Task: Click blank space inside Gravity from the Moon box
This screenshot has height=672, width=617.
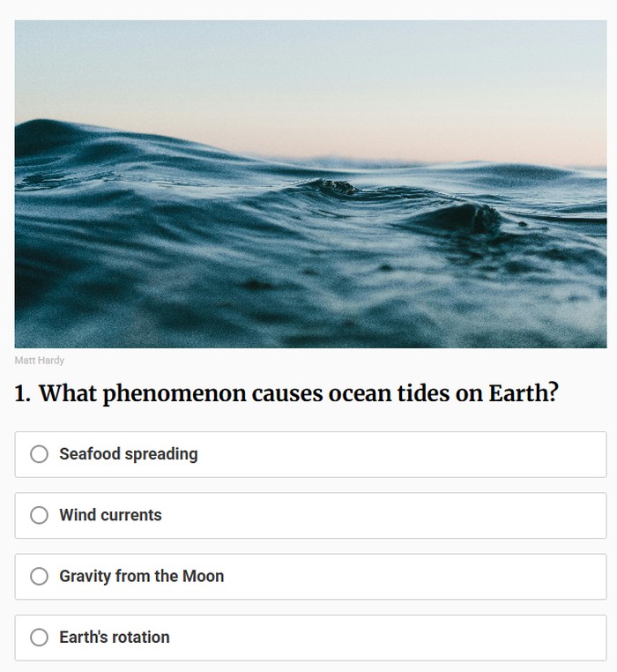Action: click(441, 576)
